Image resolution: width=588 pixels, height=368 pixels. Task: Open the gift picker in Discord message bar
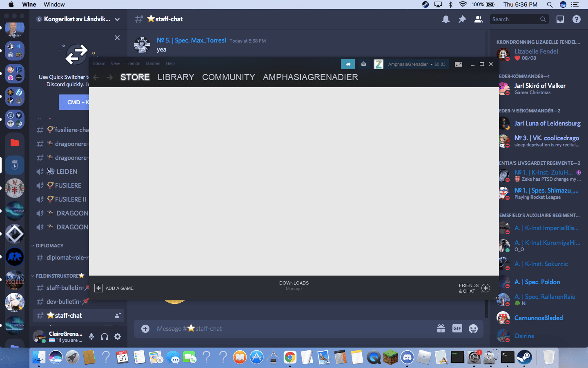[441, 328]
